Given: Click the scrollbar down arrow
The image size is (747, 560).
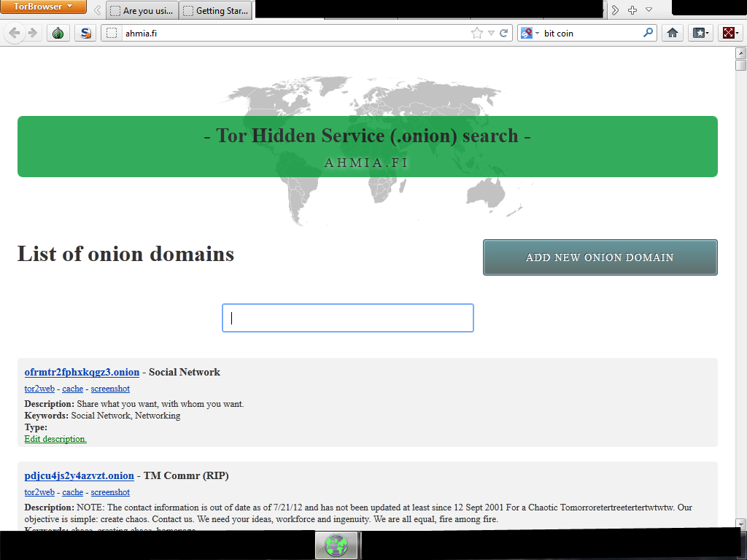Looking at the screenshot, I should pyautogui.click(x=740, y=524).
